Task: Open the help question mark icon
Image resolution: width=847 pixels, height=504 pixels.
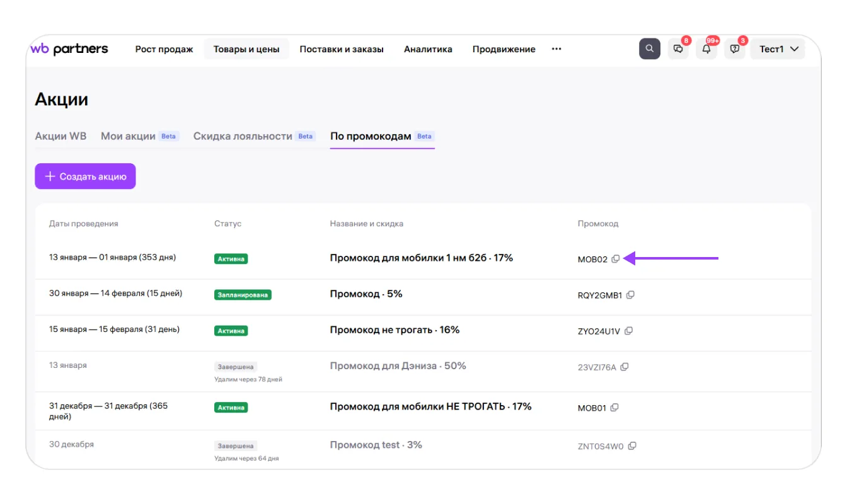Action: click(734, 49)
